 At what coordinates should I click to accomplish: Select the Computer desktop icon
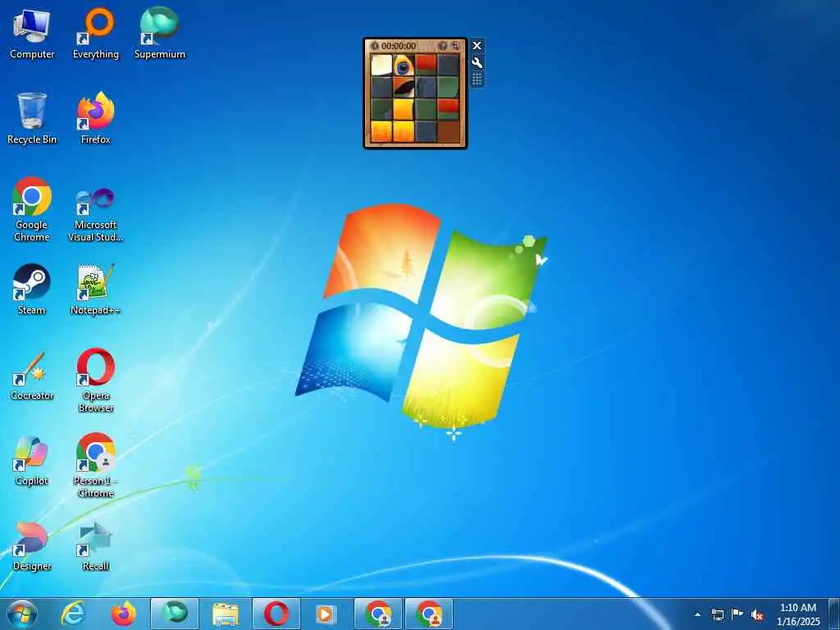point(32,34)
